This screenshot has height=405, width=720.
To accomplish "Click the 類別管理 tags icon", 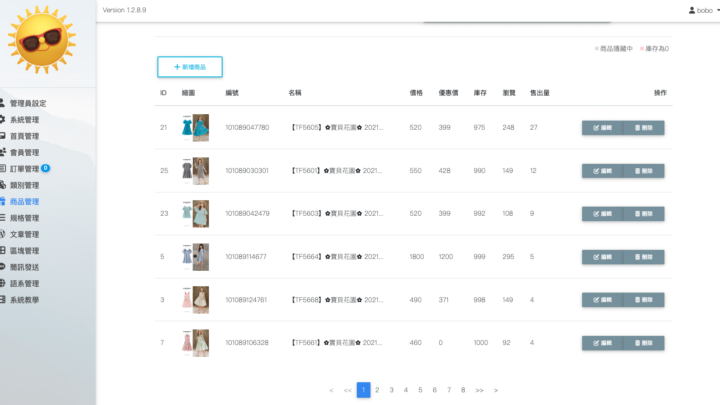I will tap(4, 185).
